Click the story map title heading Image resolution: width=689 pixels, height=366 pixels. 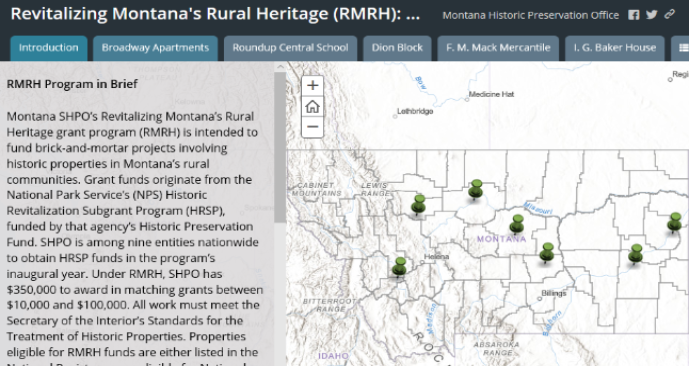tap(215, 14)
